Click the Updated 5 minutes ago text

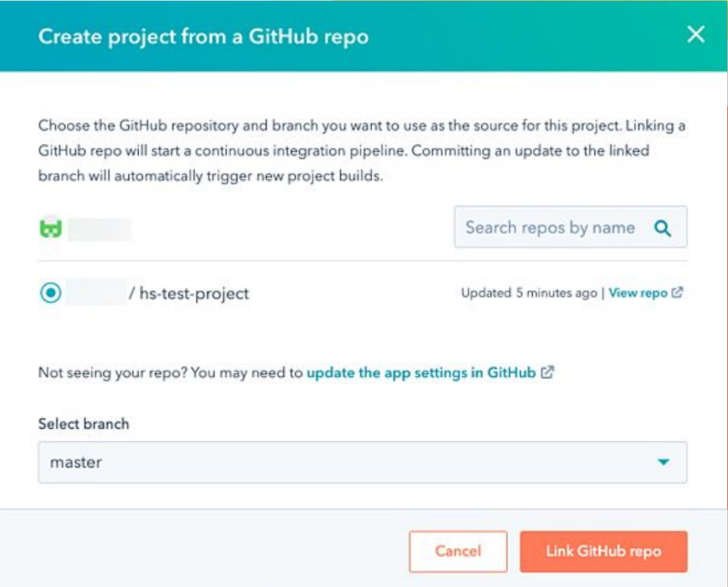(x=529, y=293)
